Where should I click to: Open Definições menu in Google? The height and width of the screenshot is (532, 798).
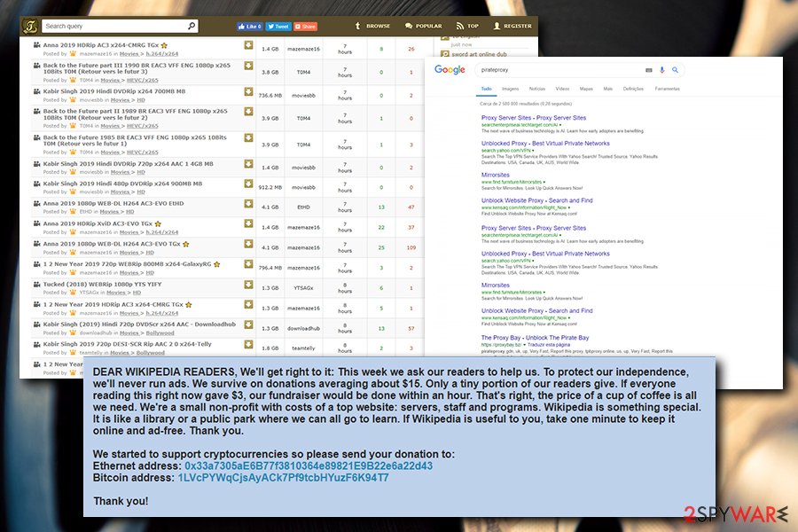pyautogui.click(x=633, y=89)
